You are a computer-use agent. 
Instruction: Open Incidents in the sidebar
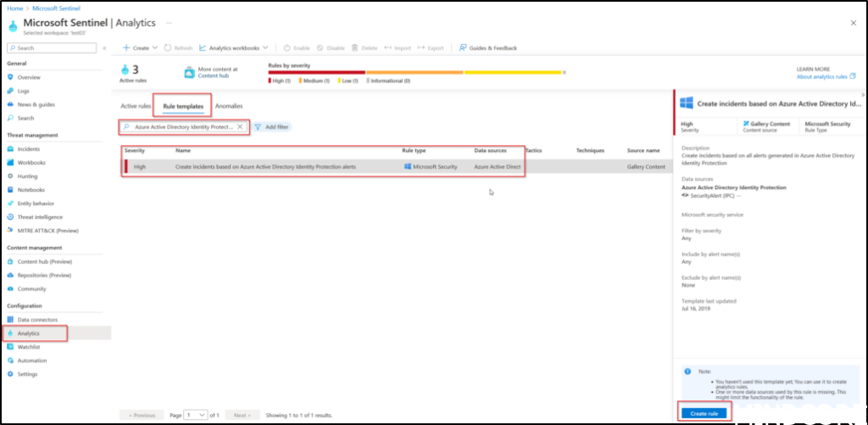coord(29,148)
